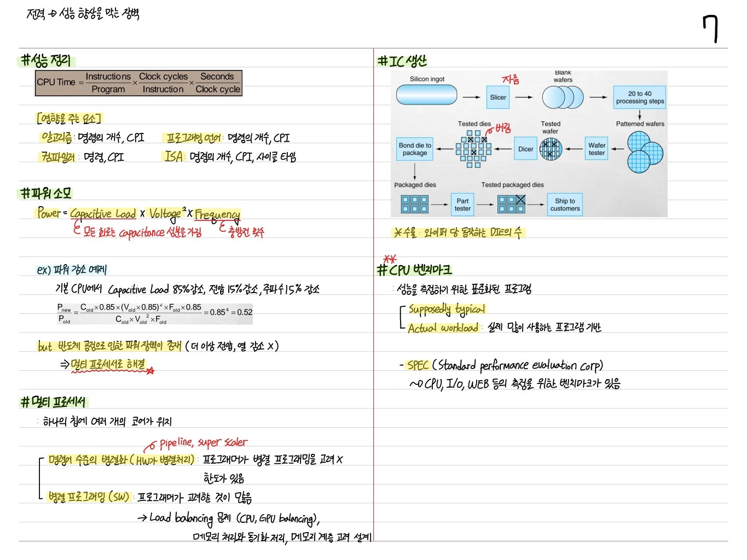Viewport: 747px width, 560px height.
Task: Click the Bond die to package box
Action: pos(415,149)
